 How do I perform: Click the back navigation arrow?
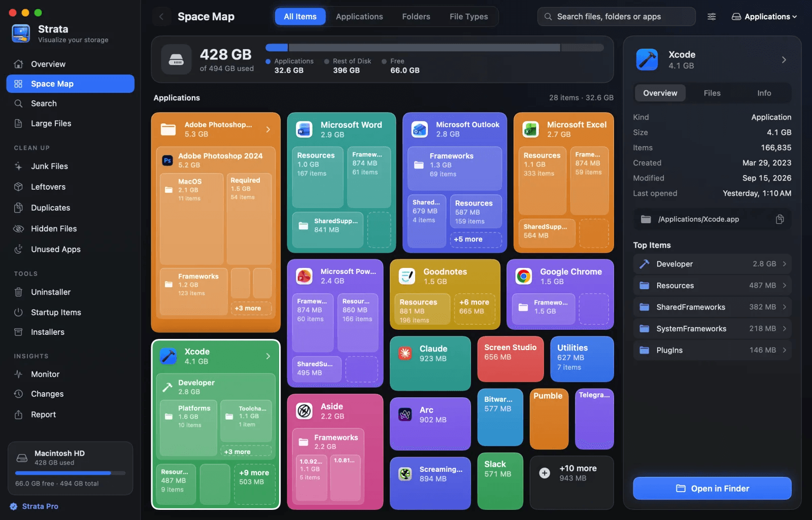click(x=161, y=17)
